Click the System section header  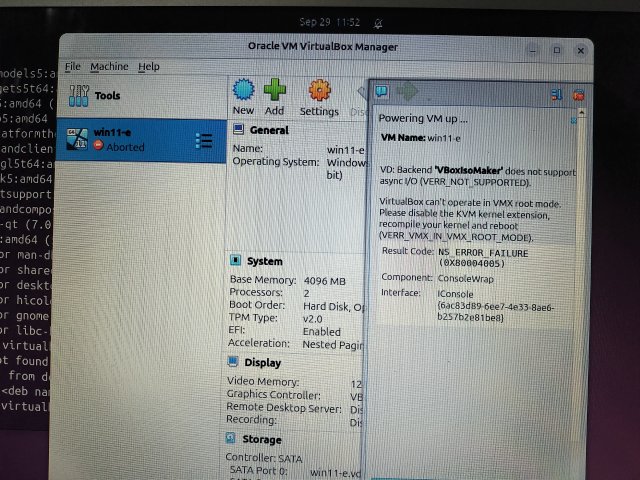264,261
